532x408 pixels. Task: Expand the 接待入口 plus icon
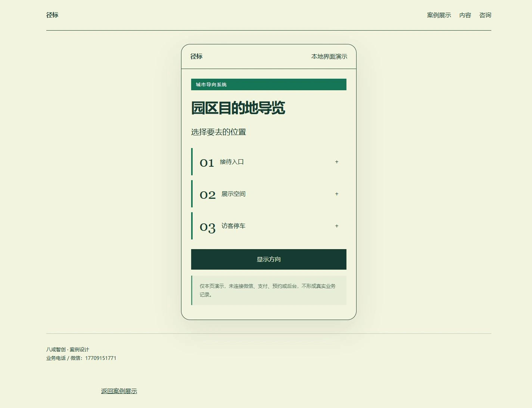click(337, 162)
